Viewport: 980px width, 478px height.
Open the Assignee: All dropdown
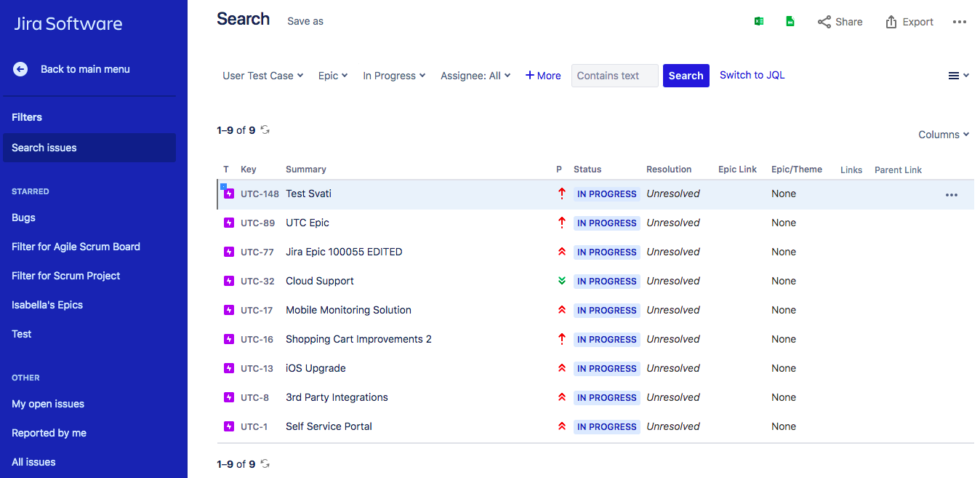coord(475,75)
